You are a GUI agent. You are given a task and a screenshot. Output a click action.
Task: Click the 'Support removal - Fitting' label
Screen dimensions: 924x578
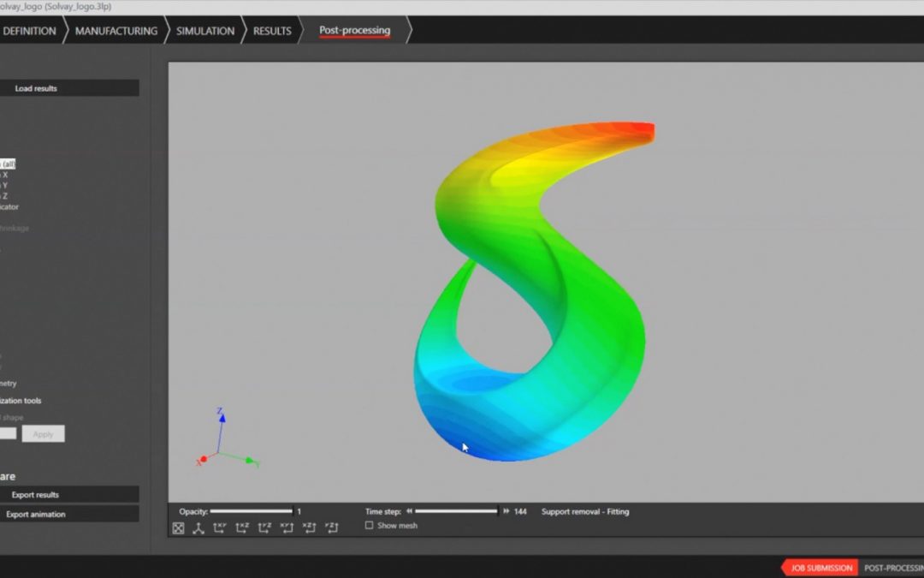point(585,511)
